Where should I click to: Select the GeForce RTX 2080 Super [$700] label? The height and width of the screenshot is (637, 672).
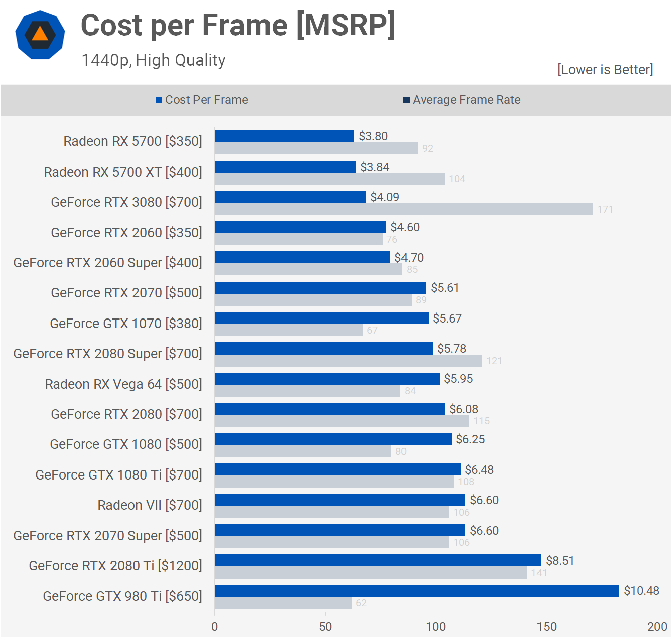pos(108,354)
